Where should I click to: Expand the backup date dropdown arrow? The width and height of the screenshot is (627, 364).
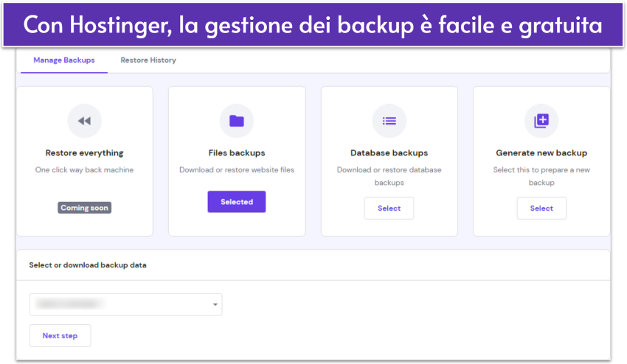[x=215, y=304]
